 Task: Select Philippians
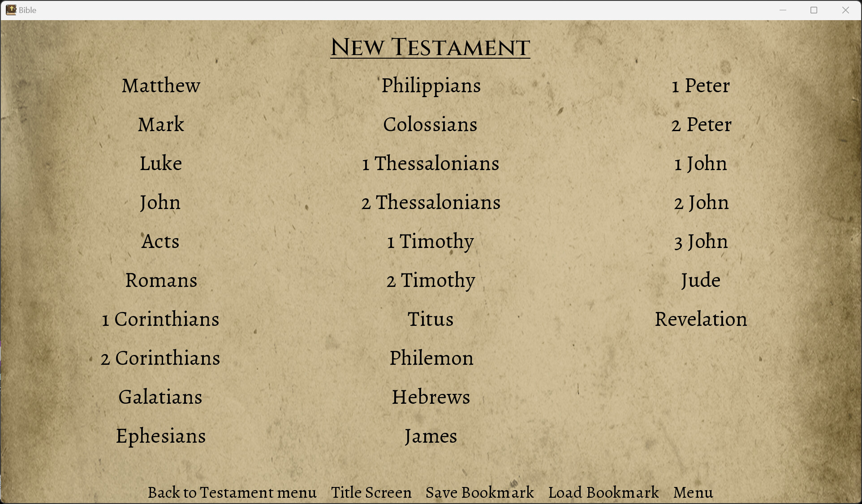coord(431,85)
